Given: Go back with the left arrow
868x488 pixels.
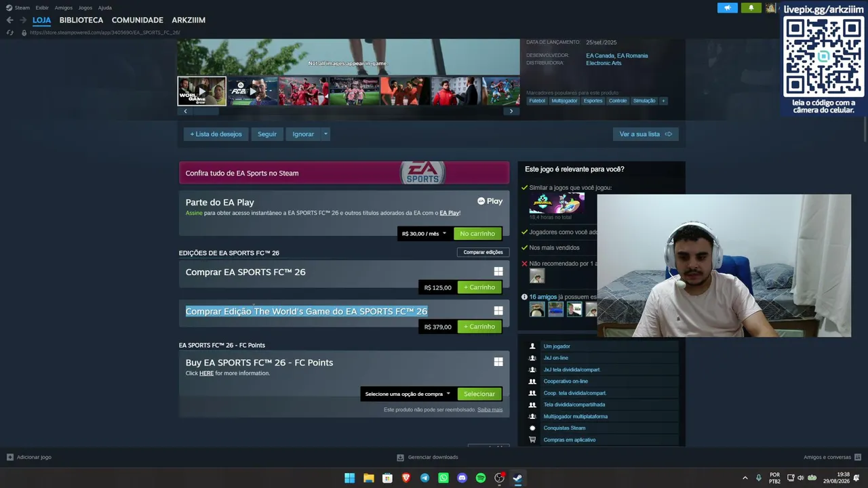Looking at the screenshot, I should 9,20.
